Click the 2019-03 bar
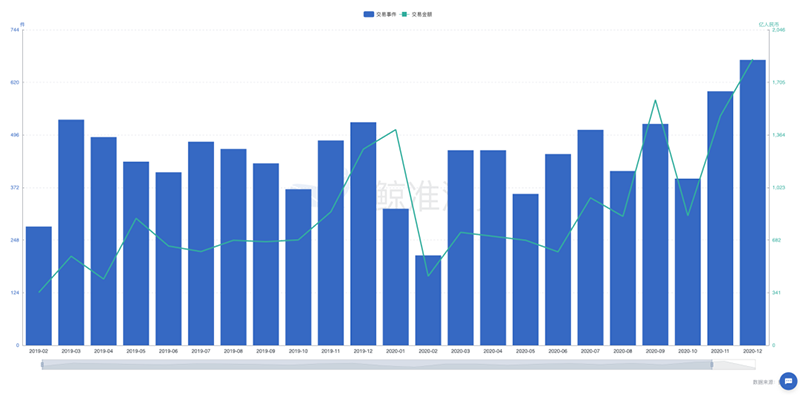The image size is (800, 395). [71, 232]
